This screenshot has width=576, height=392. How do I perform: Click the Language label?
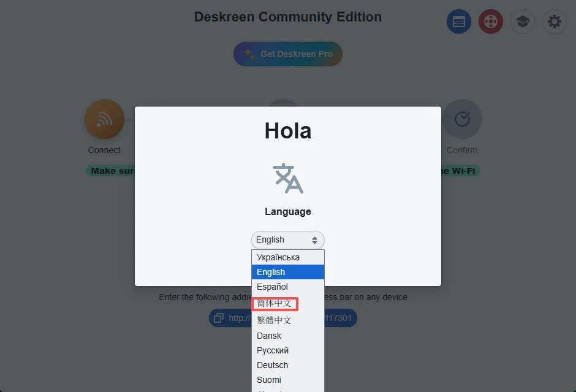click(288, 211)
